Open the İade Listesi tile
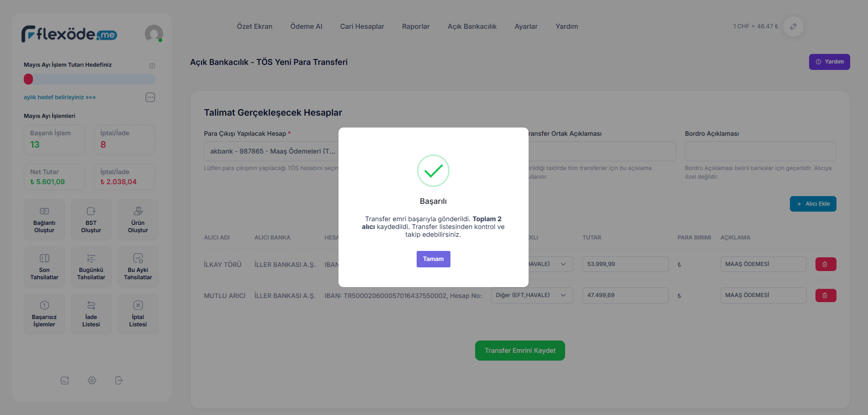868x415 pixels. click(91, 314)
